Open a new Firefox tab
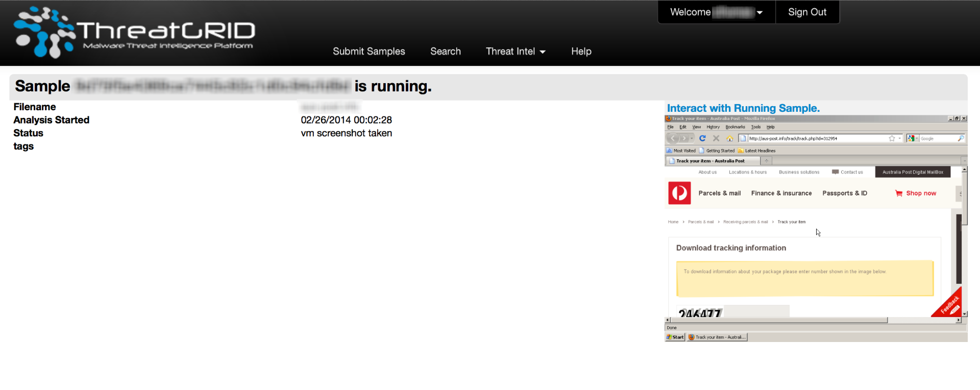The image size is (980, 390). pyautogui.click(x=766, y=161)
